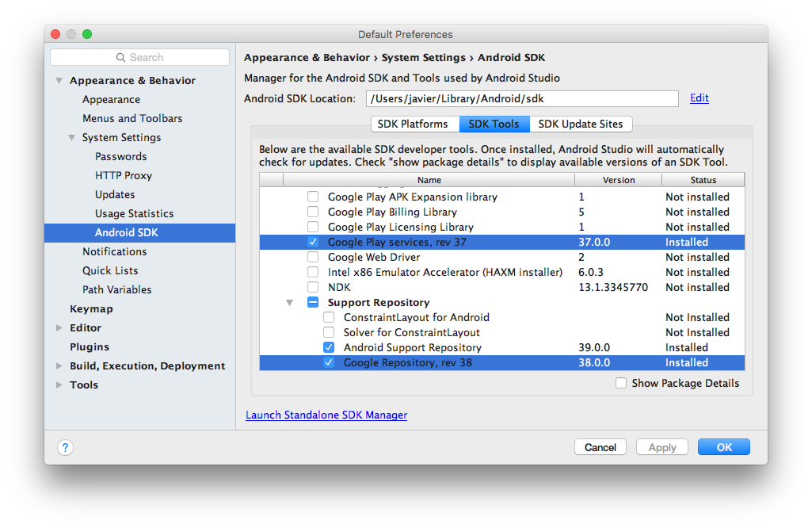Click Launch Standalone SDK Manager link
Viewport: 812px width, 528px height.
pos(326,415)
